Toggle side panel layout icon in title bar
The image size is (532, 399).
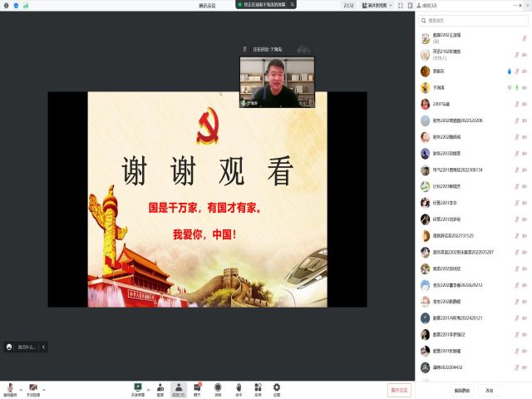click(410, 6)
